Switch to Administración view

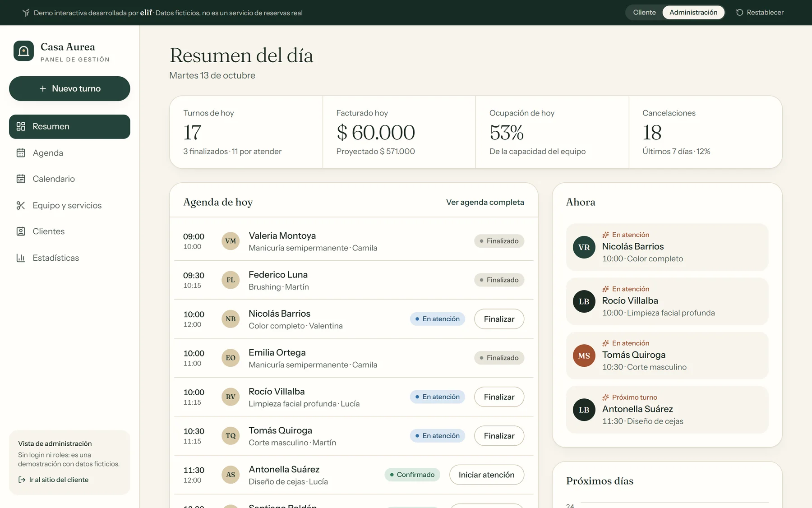click(693, 13)
